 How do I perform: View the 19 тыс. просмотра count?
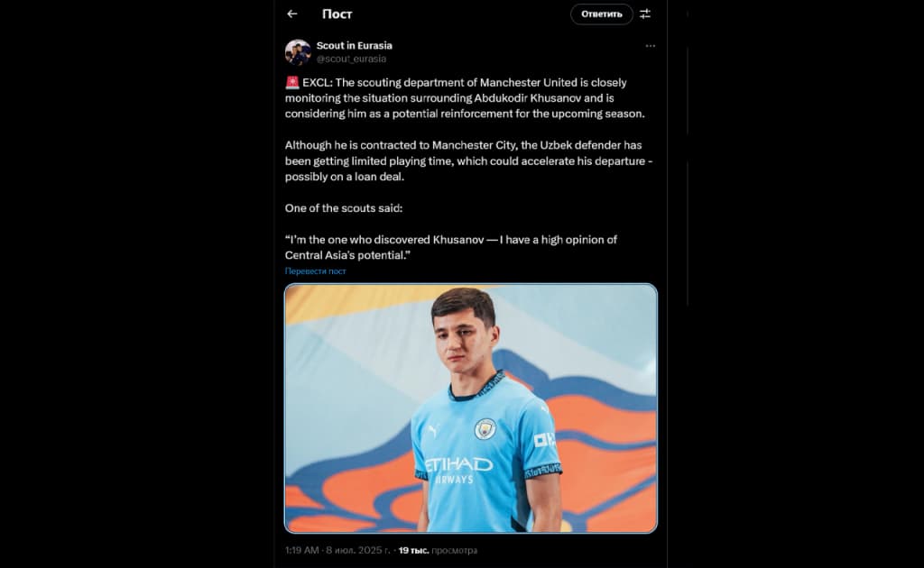[438, 550]
